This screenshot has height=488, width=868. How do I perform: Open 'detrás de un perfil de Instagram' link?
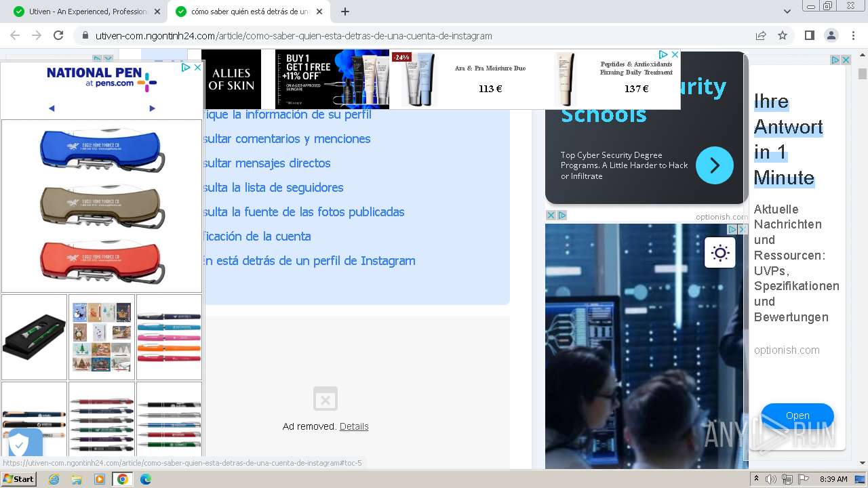(309, 260)
